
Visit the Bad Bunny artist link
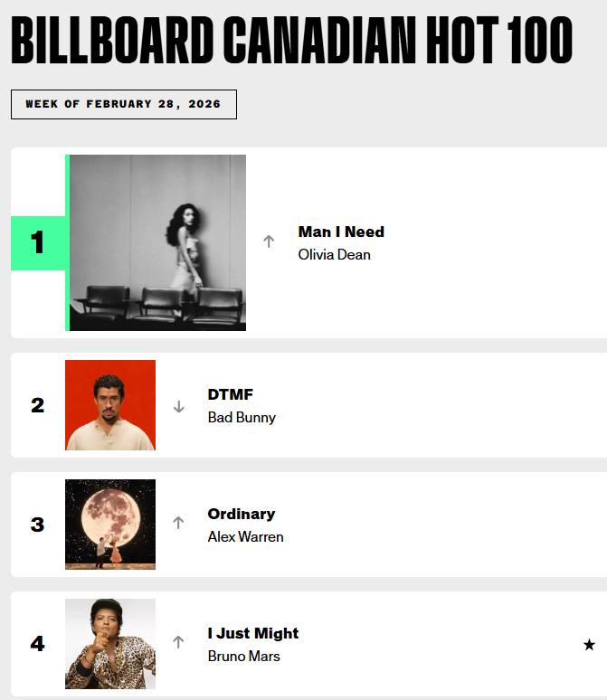[242, 417]
